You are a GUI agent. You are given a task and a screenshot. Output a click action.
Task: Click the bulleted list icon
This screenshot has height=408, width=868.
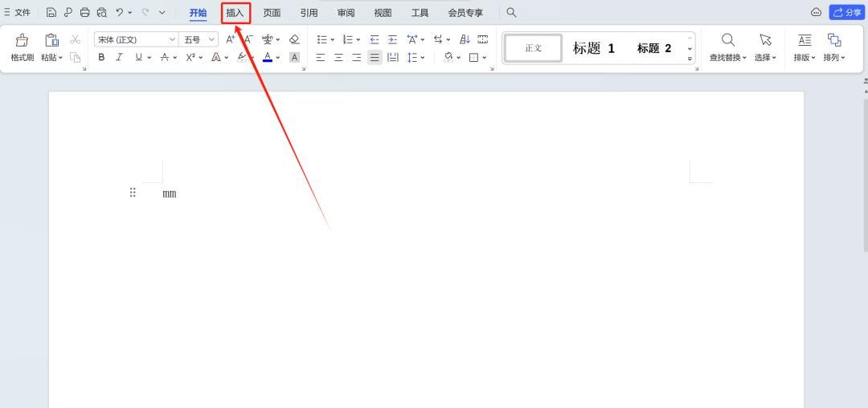pyautogui.click(x=322, y=39)
